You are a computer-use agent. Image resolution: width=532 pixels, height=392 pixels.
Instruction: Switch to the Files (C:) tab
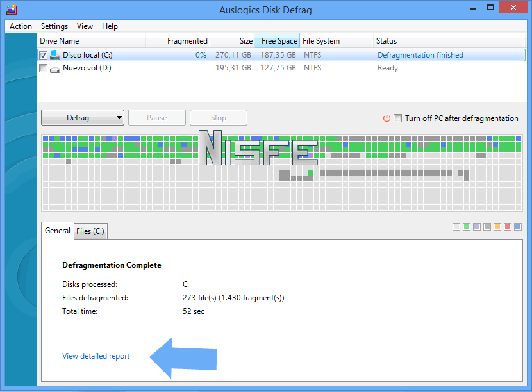(90, 231)
